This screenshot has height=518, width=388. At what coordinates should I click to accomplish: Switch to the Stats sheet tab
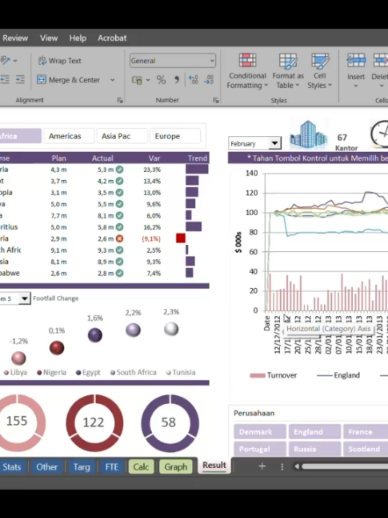pos(12,467)
